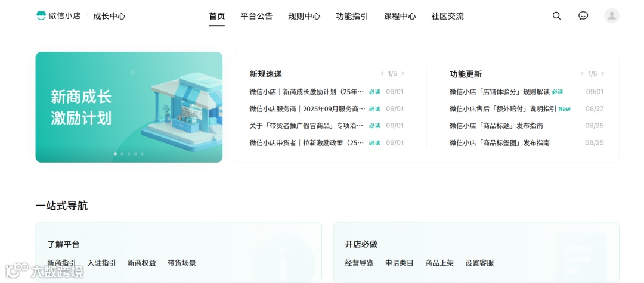Screen dimensions: 644x283
Task: Open 新商权益 under 了解平台
Action: 142,263
